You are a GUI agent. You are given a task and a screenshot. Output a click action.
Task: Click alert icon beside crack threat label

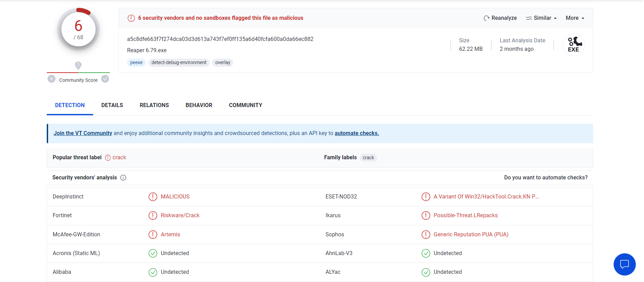point(108,158)
